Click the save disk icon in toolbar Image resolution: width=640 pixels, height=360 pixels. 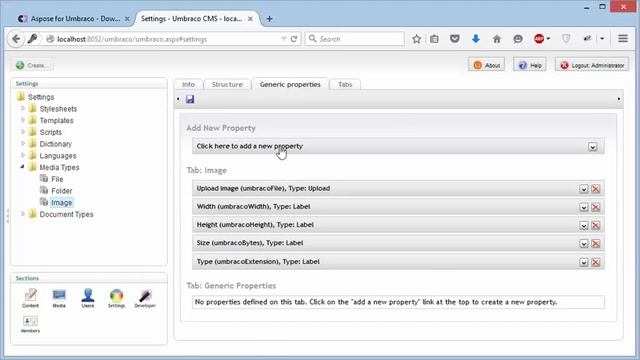click(x=190, y=99)
